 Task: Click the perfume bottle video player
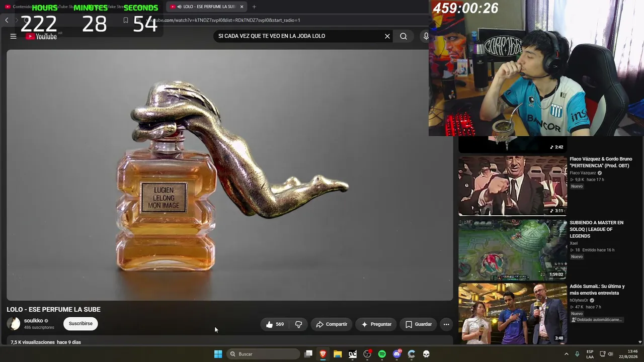pyautogui.click(x=230, y=175)
